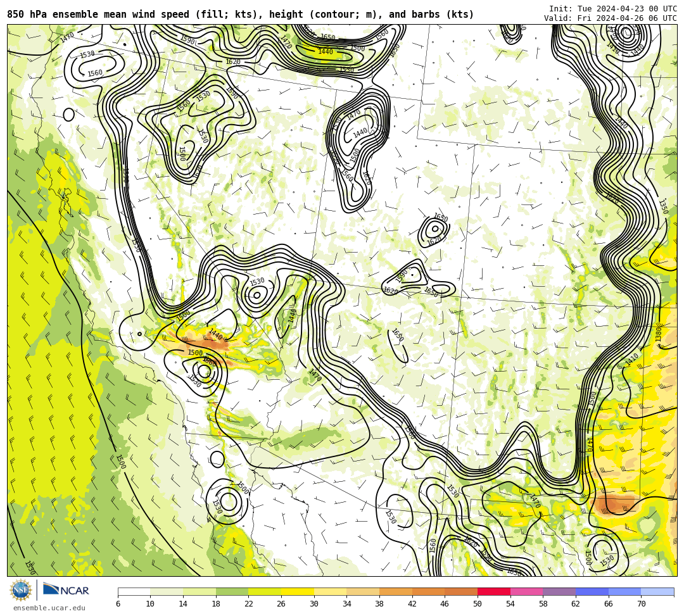Pick the pale 10–14 kts colorbar segment
684x616 pixels.
pyautogui.click(x=167, y=591)
